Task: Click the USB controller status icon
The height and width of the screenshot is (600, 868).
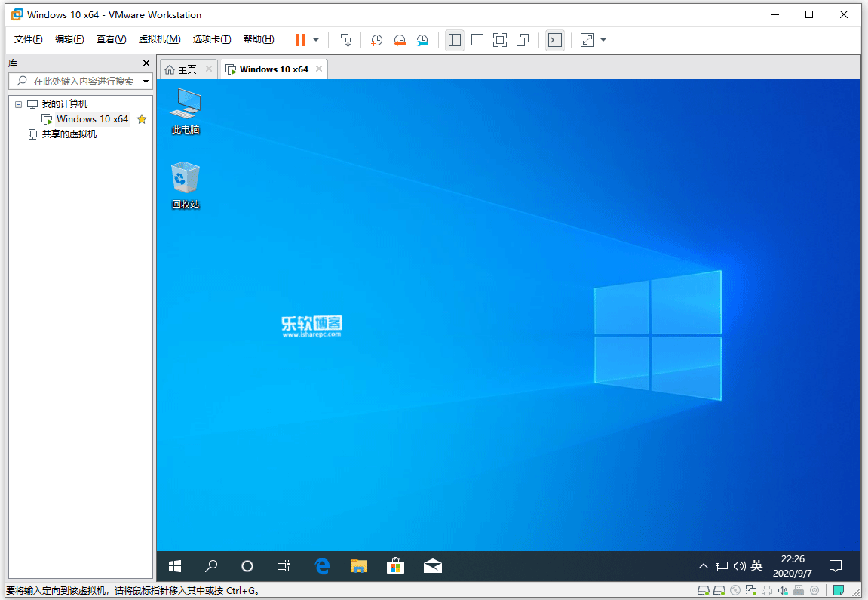Action: (799, 590)
